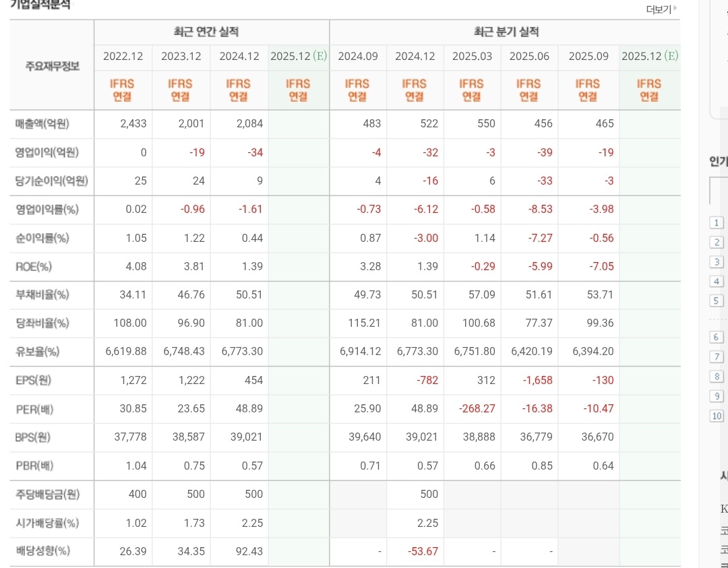This screenshot has width=728, height=568.
Task: Click the -8.53 operating margin value
Action: coord(541,209)
